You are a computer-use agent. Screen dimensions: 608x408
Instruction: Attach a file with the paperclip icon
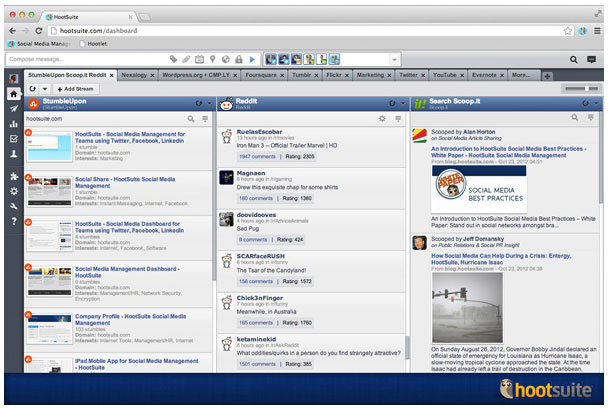pyautogui.click(x=186, y=59)
